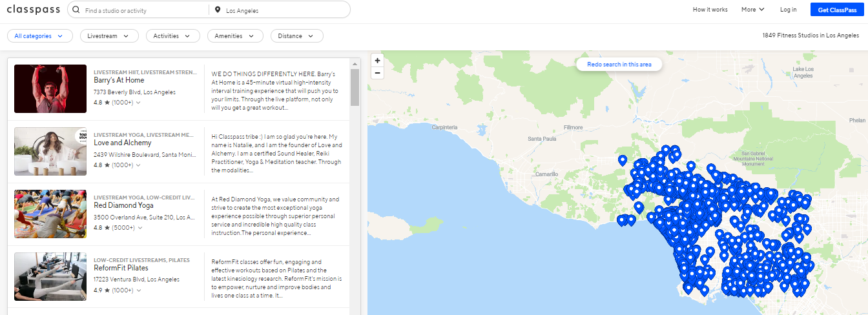Image resolution: width=868 pixels, height=315 pixels.
Task: Click Lake Los Angeles map label
Action: tap(803, 72)
